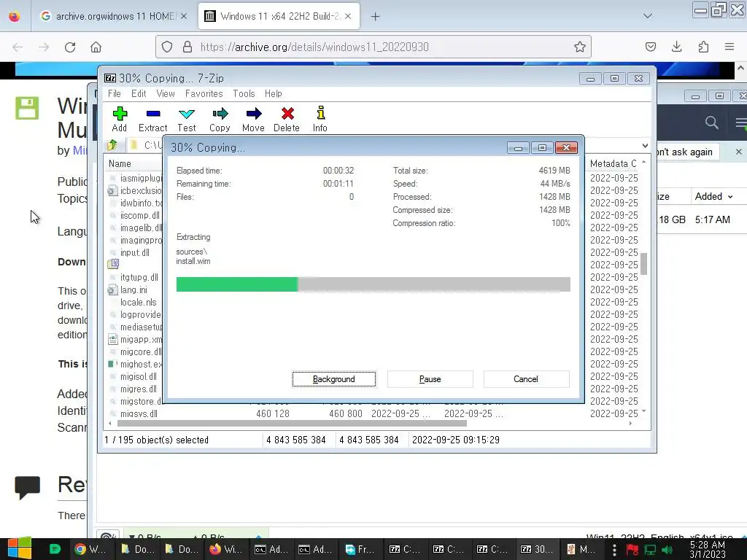Click the archive.org search magnifier icon

pos(712,122)
